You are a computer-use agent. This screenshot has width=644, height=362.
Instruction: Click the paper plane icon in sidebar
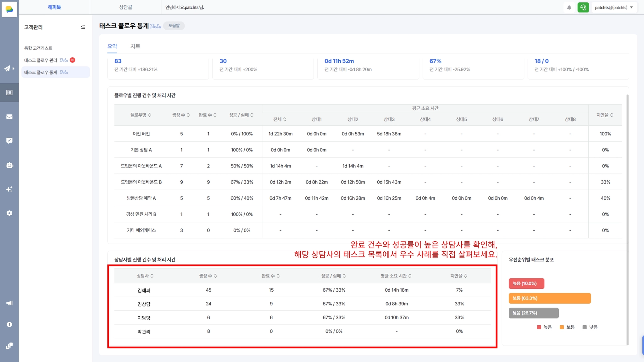pos(8,68)
